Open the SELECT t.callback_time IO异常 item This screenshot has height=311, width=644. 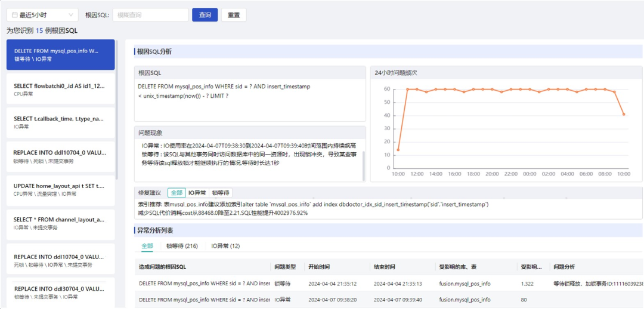click(x=61, y=122)
